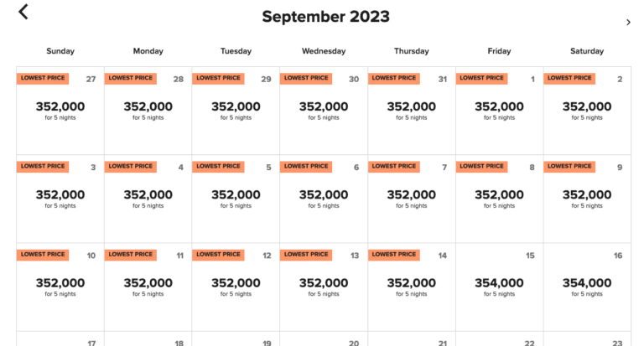
Task: Select September 5 Tuesday date cell
Action: [x=236, y=199]
